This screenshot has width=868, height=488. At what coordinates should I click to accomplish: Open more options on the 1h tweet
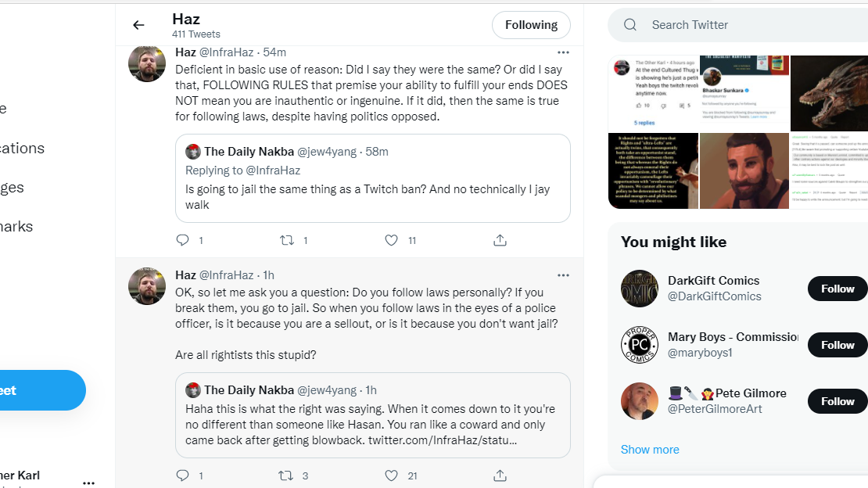563,275
